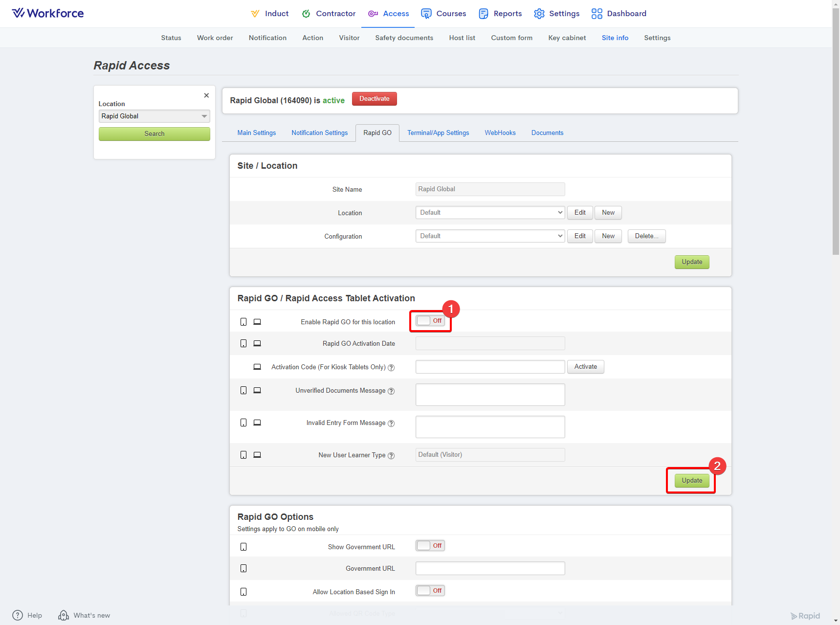Toggle the Show Government URL switch
Viewport: 840px width, 625px height.
click(430, 546)
